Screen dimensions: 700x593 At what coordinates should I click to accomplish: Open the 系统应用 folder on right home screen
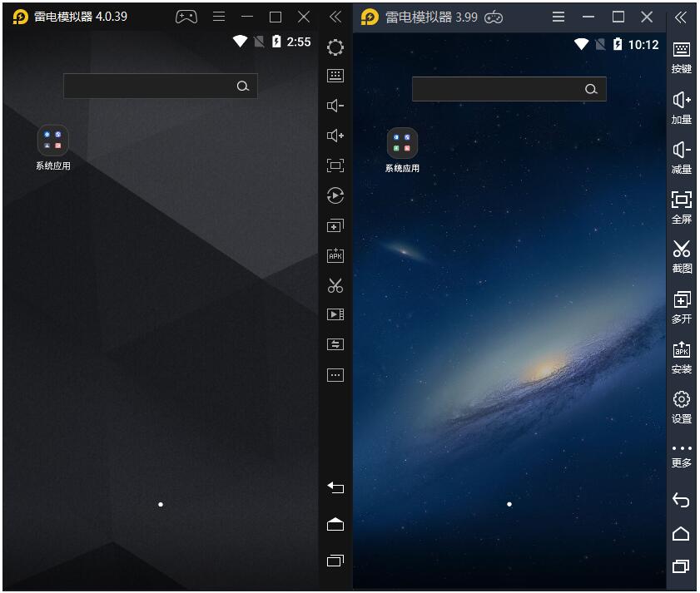tap(402, 141)
